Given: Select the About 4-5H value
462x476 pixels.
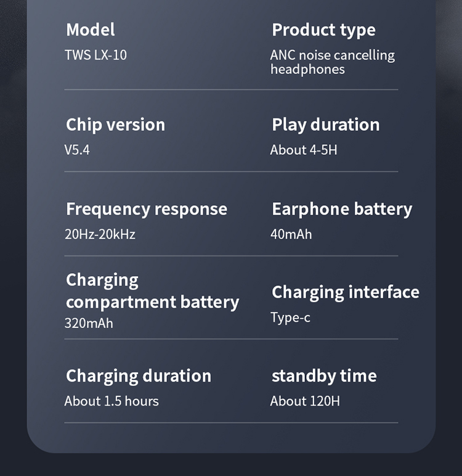Looking at the screenshot, I should pyautogui.click(x=304, y=150).
